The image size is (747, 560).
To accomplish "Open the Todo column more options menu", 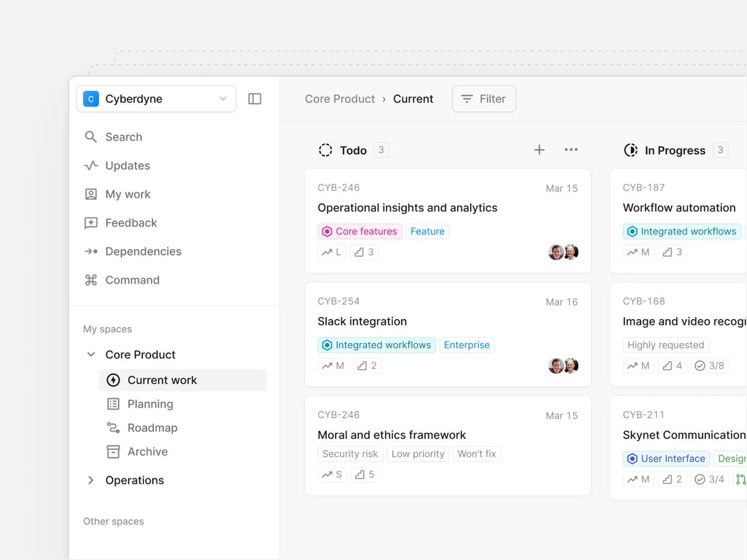I will (x=571, y=149).
